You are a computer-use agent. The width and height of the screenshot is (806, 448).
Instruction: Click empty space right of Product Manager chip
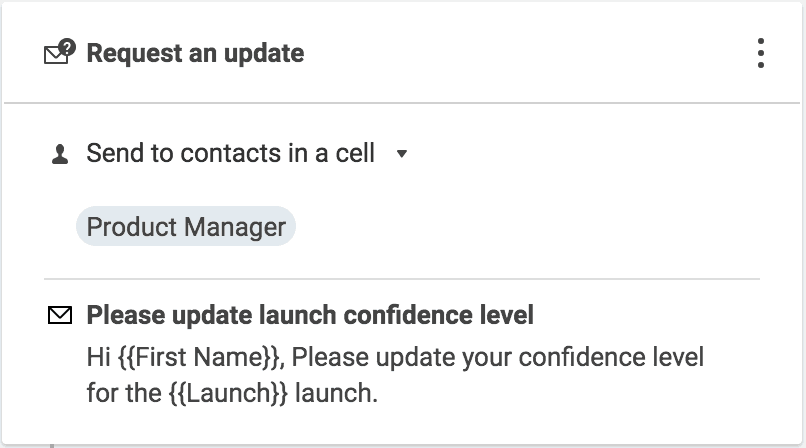point(520,227)
